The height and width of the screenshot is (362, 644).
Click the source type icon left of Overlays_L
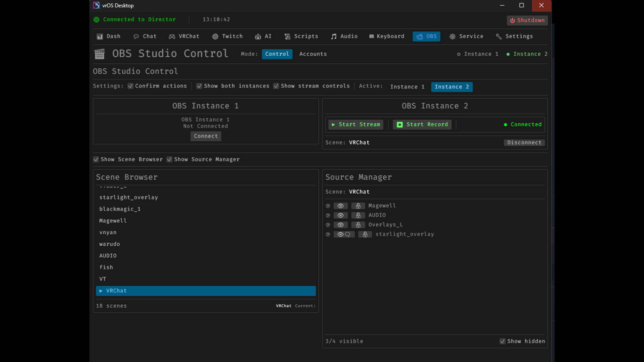[328, 225]
